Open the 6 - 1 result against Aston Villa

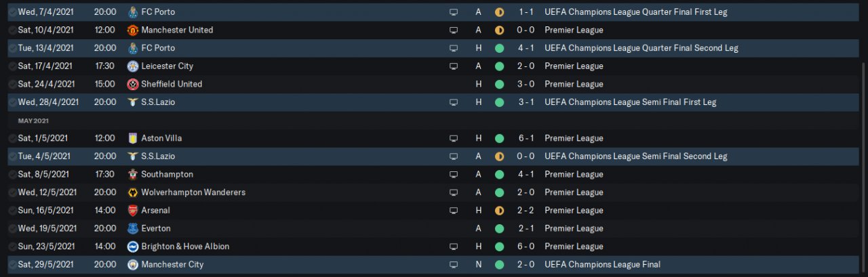527,138
